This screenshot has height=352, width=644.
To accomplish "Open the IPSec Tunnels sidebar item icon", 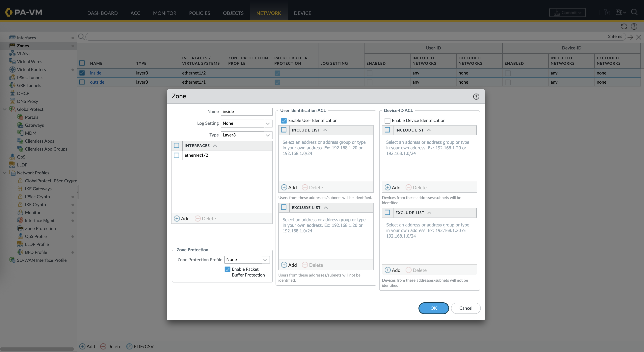I will coord(12,77).
